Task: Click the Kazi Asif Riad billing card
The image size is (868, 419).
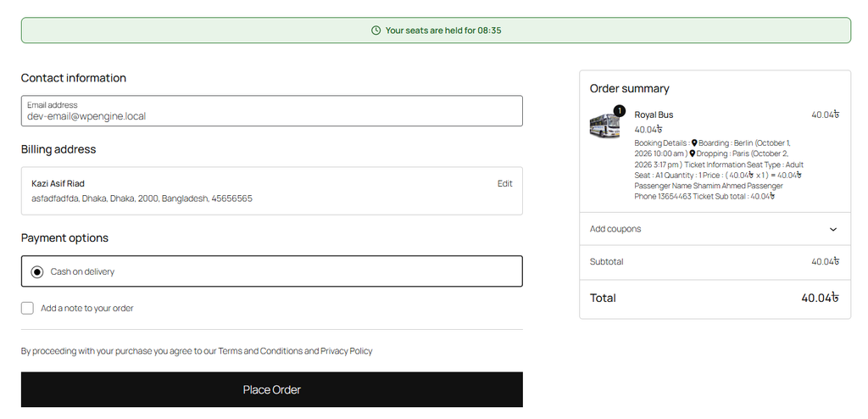Action: [272, 191]
